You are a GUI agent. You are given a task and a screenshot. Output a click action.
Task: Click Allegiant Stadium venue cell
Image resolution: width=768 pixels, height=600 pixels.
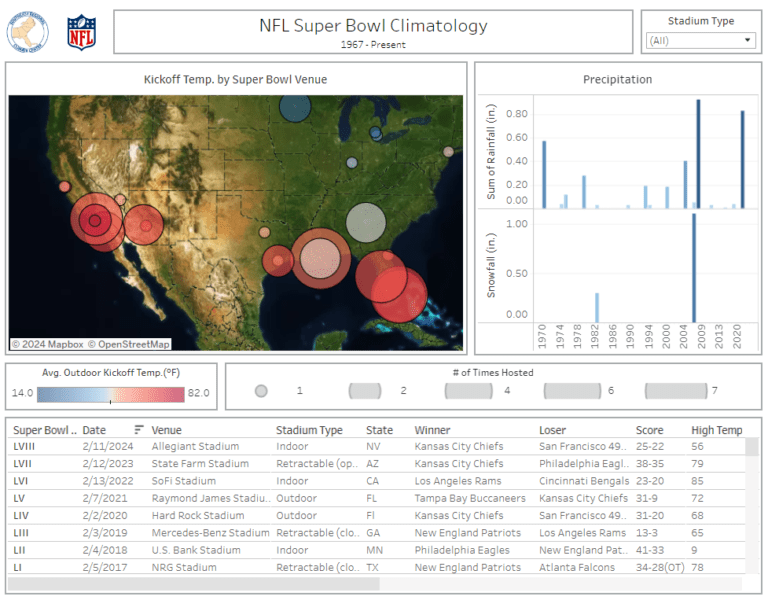pos(195,446)
